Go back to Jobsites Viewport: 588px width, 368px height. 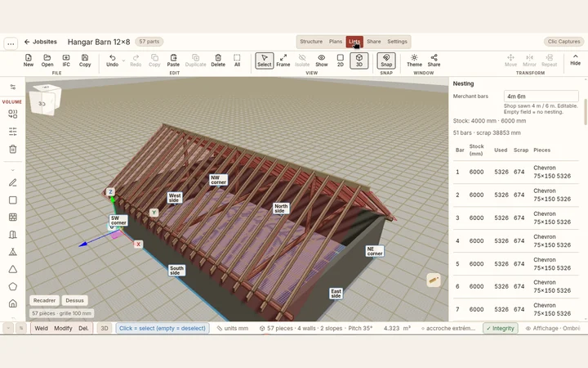41,42
